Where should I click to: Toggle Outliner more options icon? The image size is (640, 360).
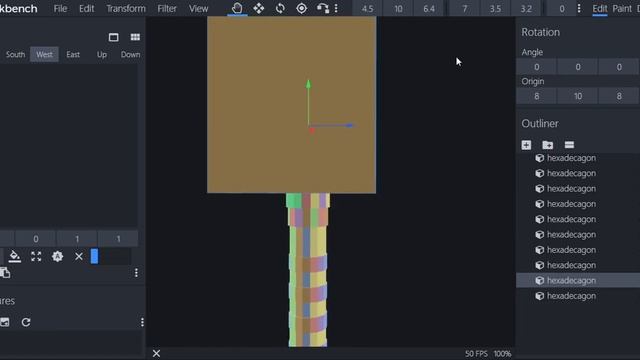(569, 145)
